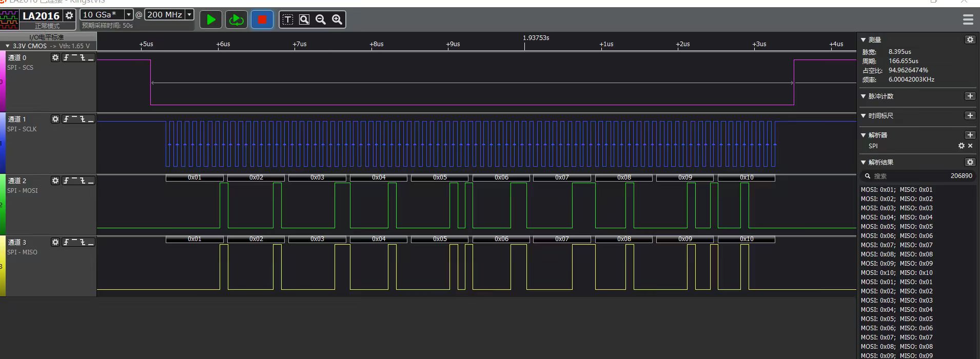Click the 正常模式 mode button
The width and height of the screenshot is (980, 359).
pos(47,26)
